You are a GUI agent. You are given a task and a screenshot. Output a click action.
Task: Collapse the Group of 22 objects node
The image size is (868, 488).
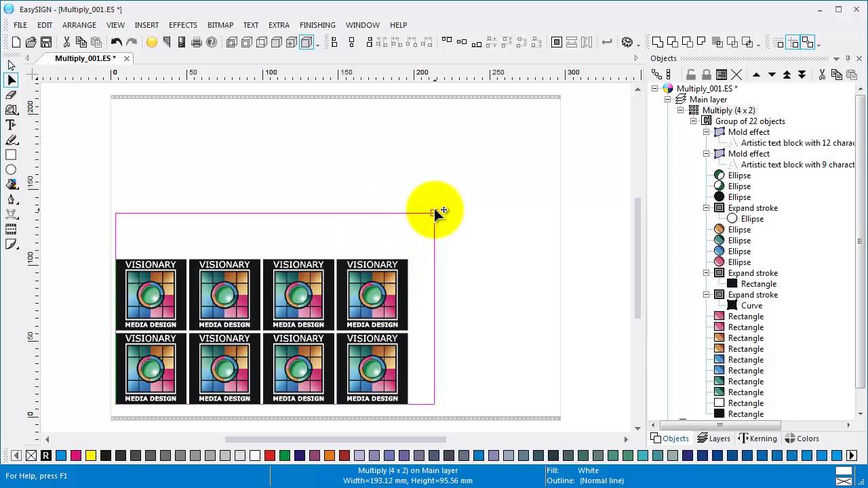(694, 121)
